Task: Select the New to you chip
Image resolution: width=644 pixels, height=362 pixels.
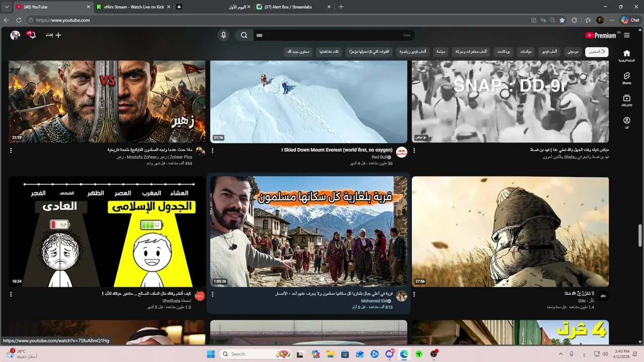Action: [298, 52]
